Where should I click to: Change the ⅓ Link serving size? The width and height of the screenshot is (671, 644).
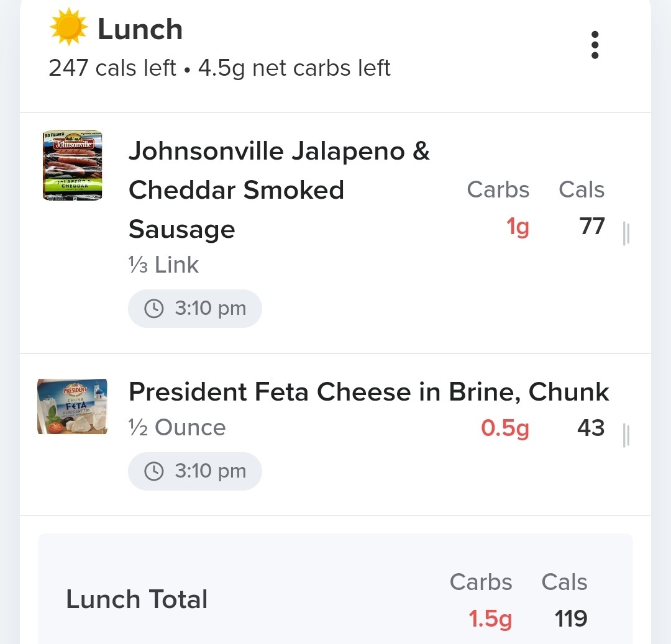coord(163,265)
